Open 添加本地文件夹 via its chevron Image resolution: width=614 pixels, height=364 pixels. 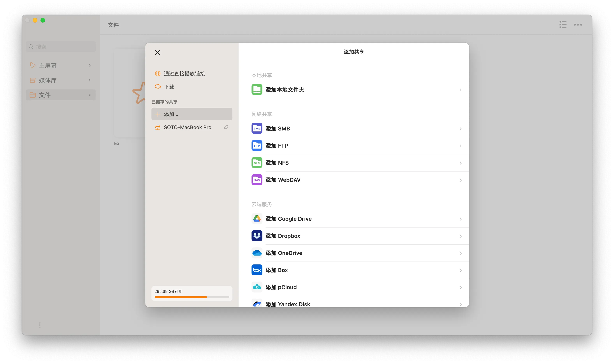click(x=461, y=90)
